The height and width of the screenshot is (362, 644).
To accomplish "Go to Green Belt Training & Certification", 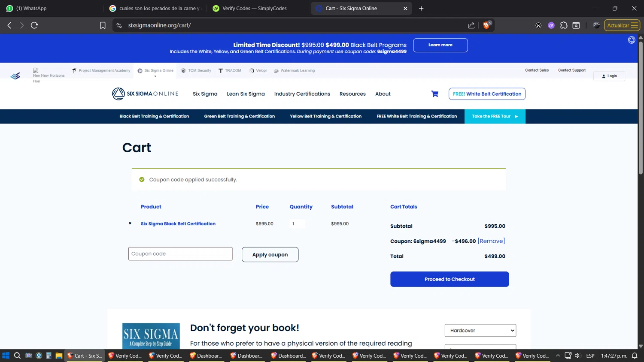I will point(240,116).
